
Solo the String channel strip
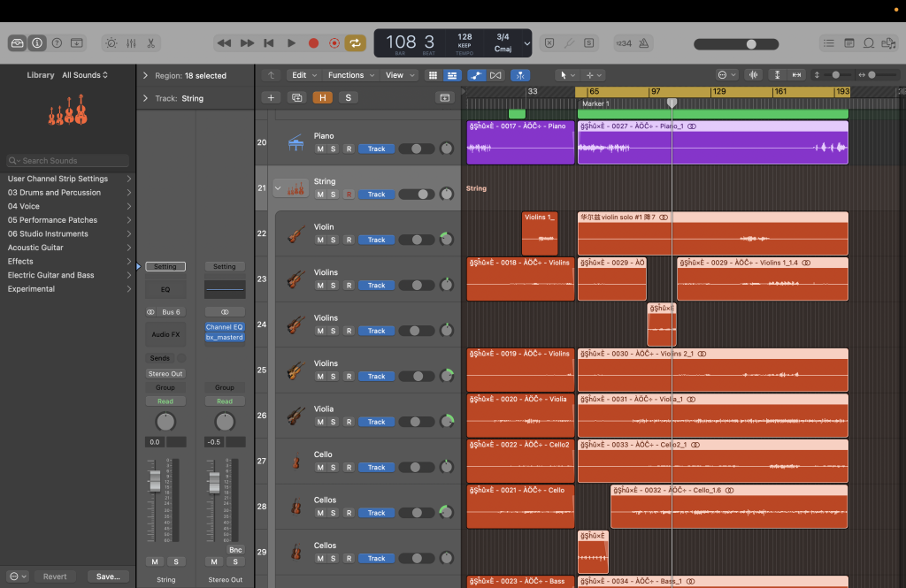point(176,561)
